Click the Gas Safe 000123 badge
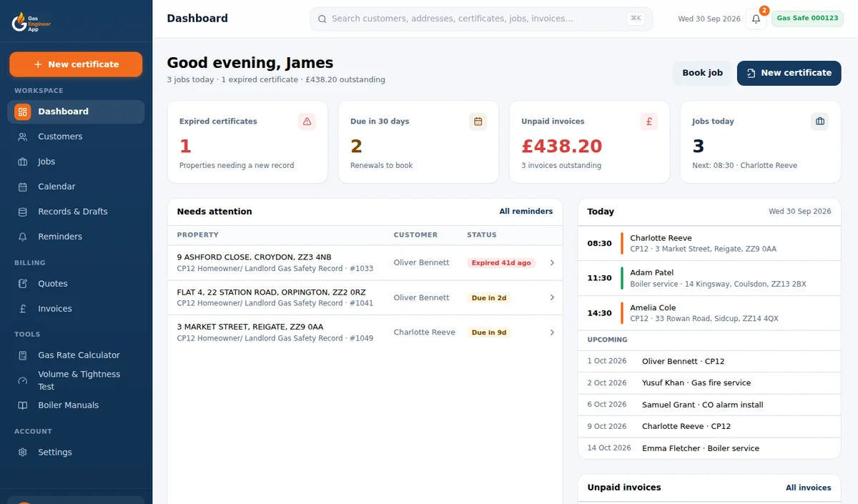This screenshot has width=858, height=504. pos(807,19)
